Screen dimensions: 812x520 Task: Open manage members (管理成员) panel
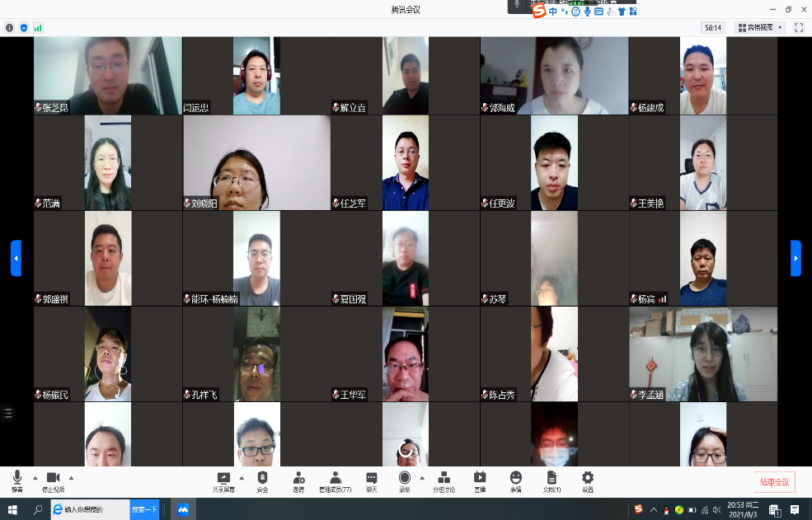point(335,480)
